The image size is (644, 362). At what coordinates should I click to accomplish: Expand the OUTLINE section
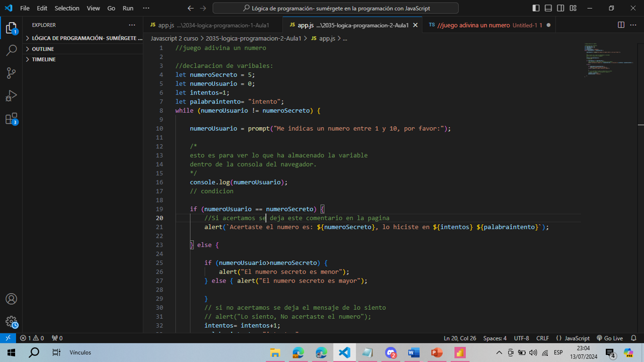43,49
